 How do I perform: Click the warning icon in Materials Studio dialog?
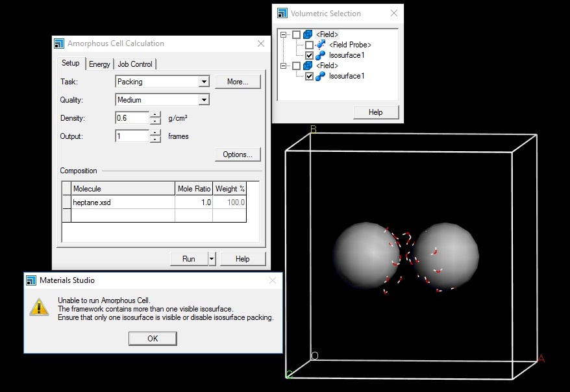(x=39, y=308)
